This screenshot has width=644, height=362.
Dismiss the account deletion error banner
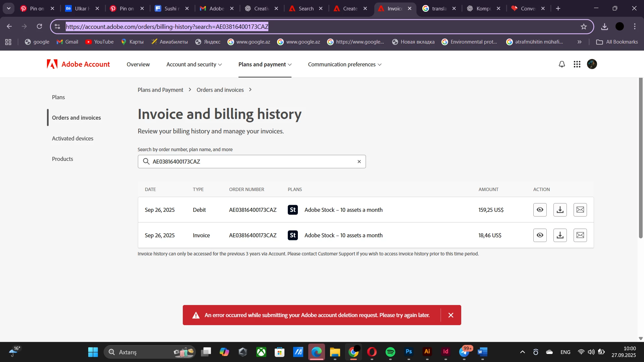[451, 315]
